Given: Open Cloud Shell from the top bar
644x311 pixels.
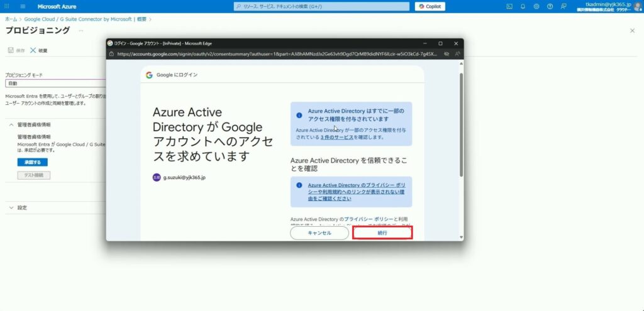Looking at the screenshot, I should [509, 6].
